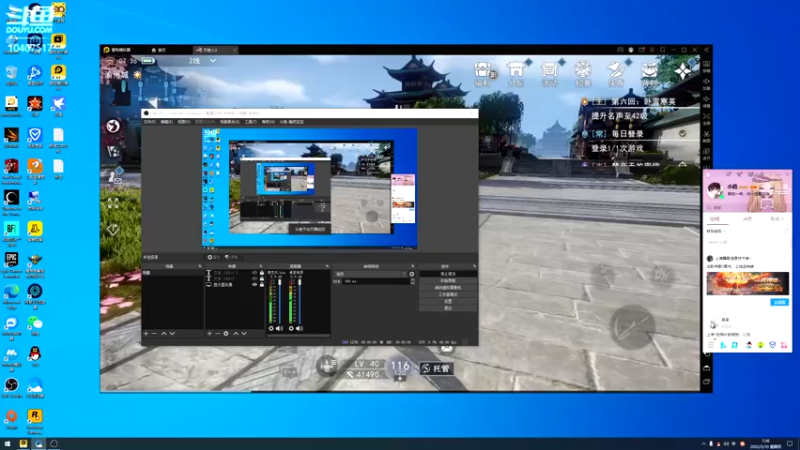This screenshot has width=800, height=450.
Task: Tap the sword attack button in game
Action: tap(632, 327)
